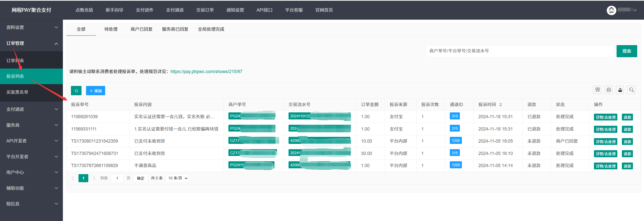The height and width of the screenshot is (221, 644).
Task: Expand the 服务商 sidebar menu
Action: point(31,125)
